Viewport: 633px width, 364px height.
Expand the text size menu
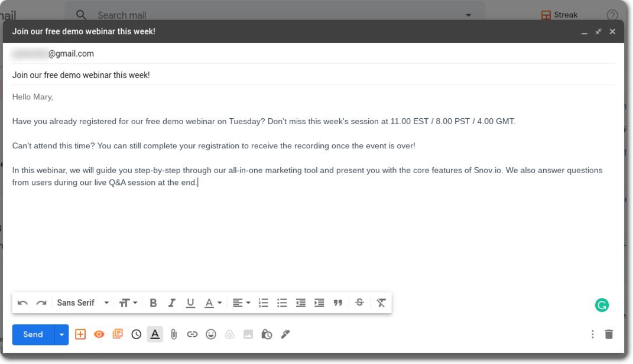point(128,303)
